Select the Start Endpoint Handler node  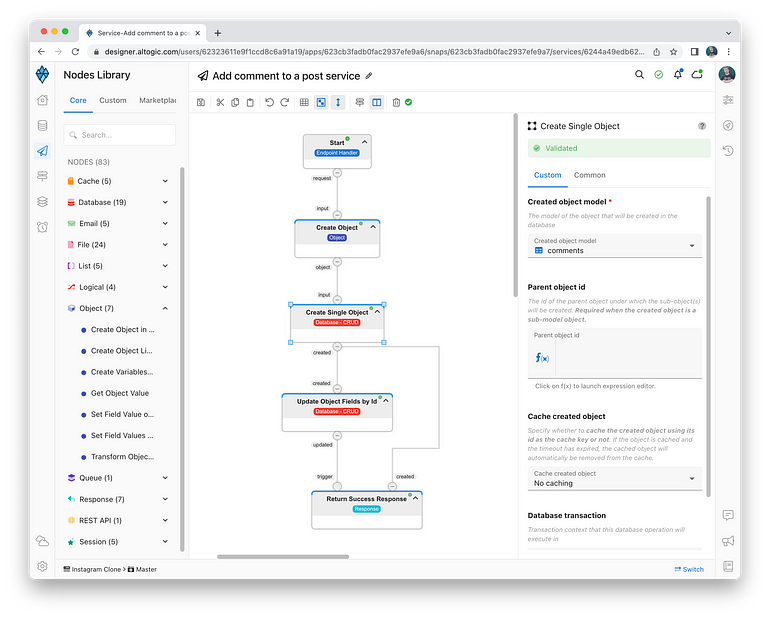[337, 151]
